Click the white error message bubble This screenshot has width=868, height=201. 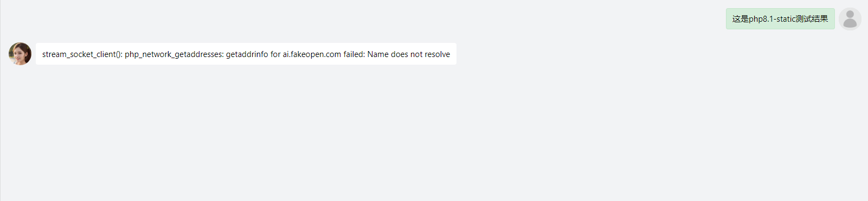(246, 54)
